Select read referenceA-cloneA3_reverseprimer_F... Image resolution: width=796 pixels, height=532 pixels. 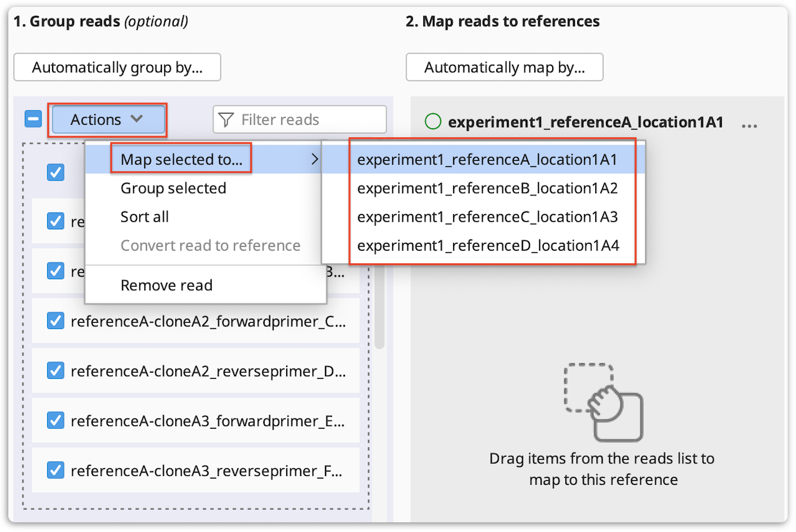coord(195,470)
